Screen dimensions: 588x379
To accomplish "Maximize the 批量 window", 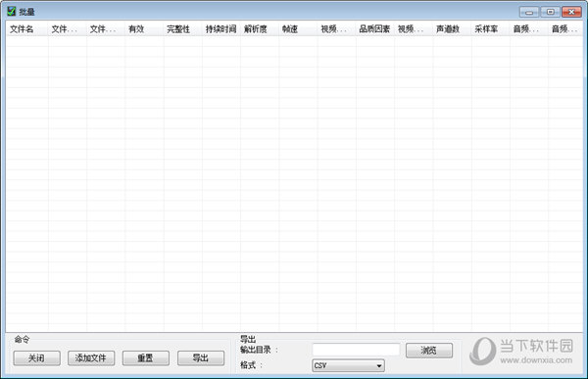I will [x=550, y=12].
